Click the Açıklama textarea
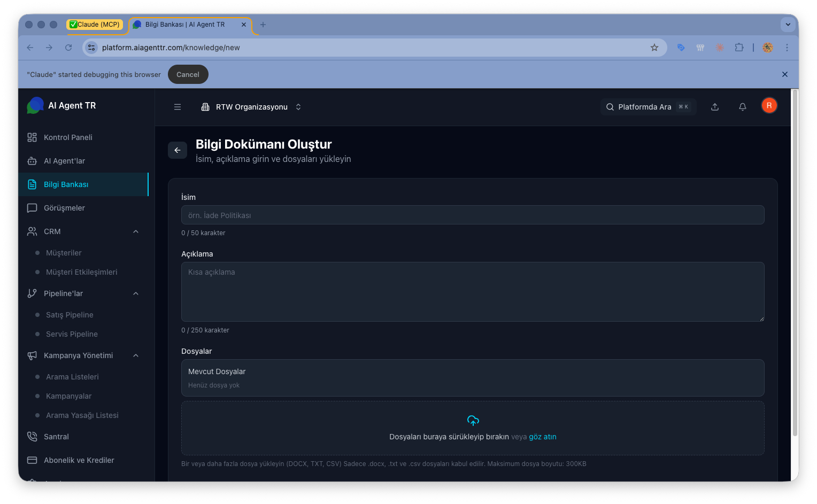The width and height of the screenshot is (817, 504). coord(473,292)
